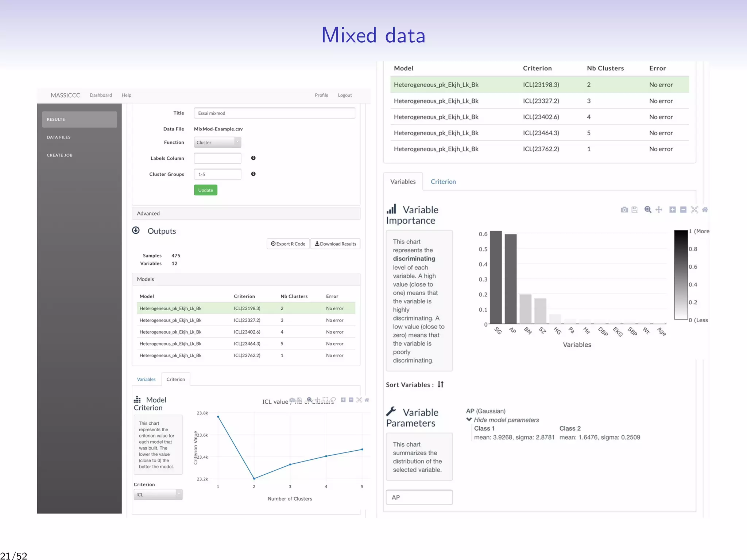Image resolution: width=747 pixels, height=560 pixels.
Task: Click the home reset-axes icon above the Variable Importance chart
Action: click(x=705, y=210)
